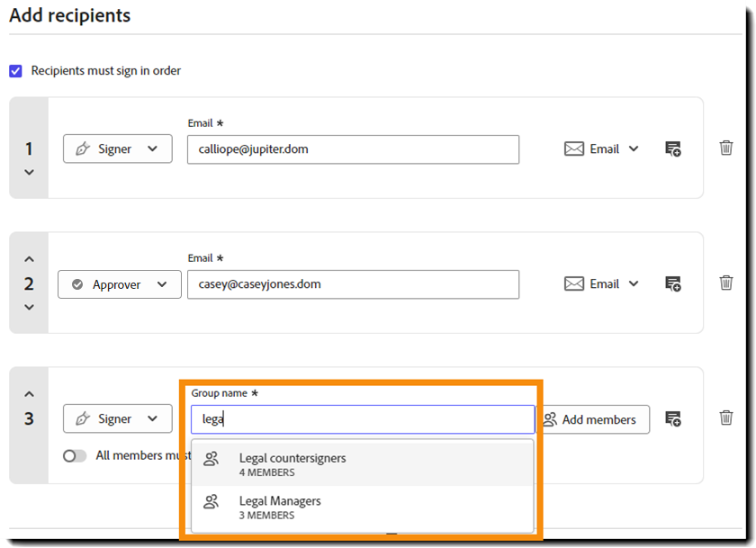This screenshot has height=548, width=756.
Task: Open Approver role dropdown for recipient 2
Action: point(114,284)
